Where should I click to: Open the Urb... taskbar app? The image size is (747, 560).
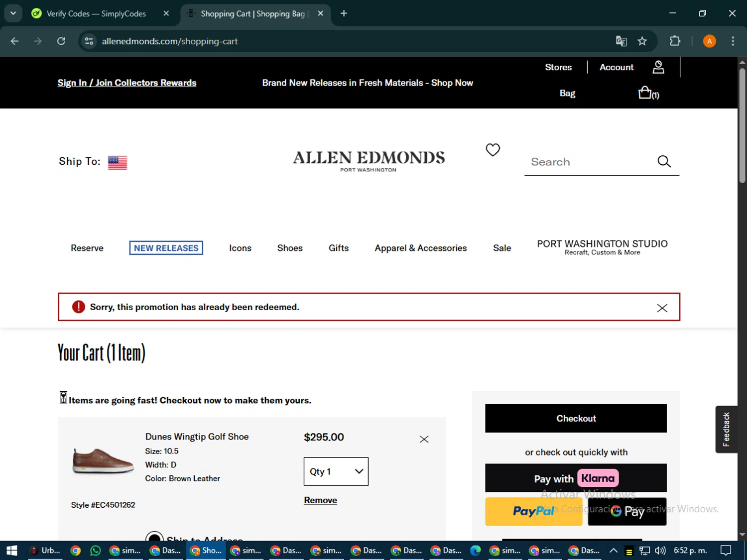[x=46, y=551]
